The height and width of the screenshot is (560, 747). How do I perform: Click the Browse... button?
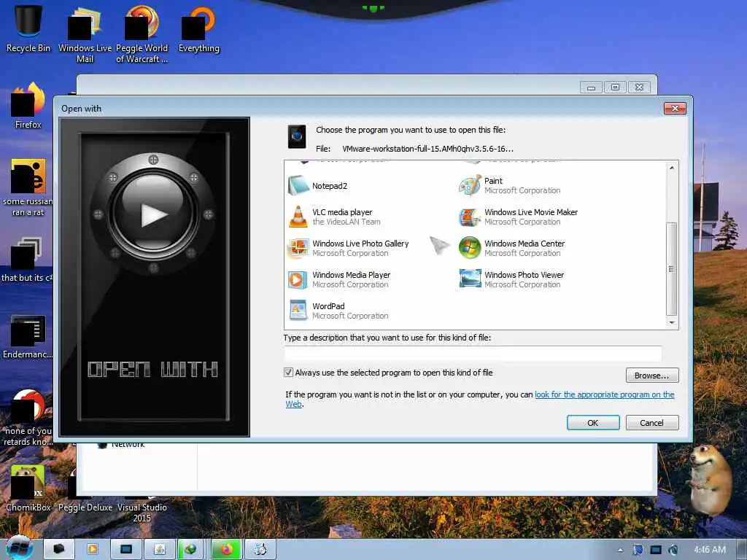point(651,376)
